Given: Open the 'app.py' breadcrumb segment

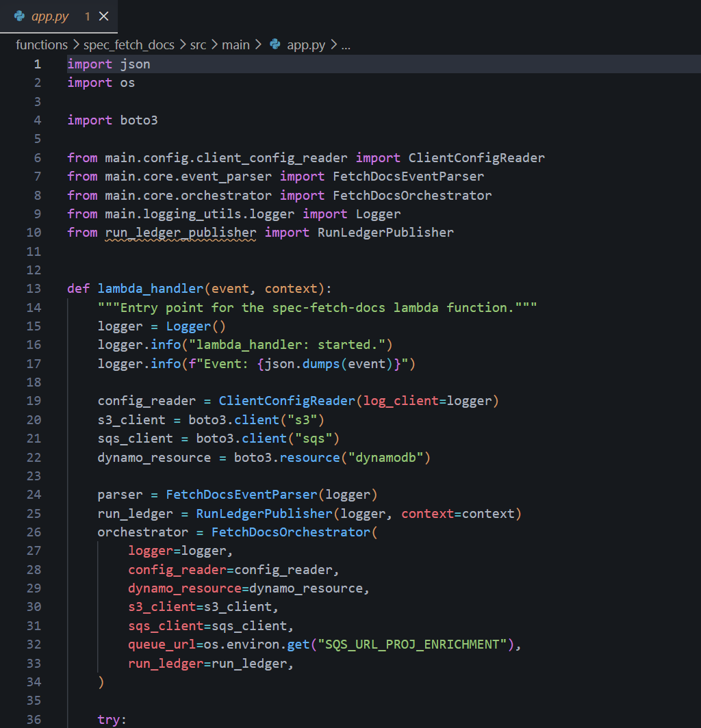Looking at the screenshot, I should pyautogui.click(x=306, y=45).
